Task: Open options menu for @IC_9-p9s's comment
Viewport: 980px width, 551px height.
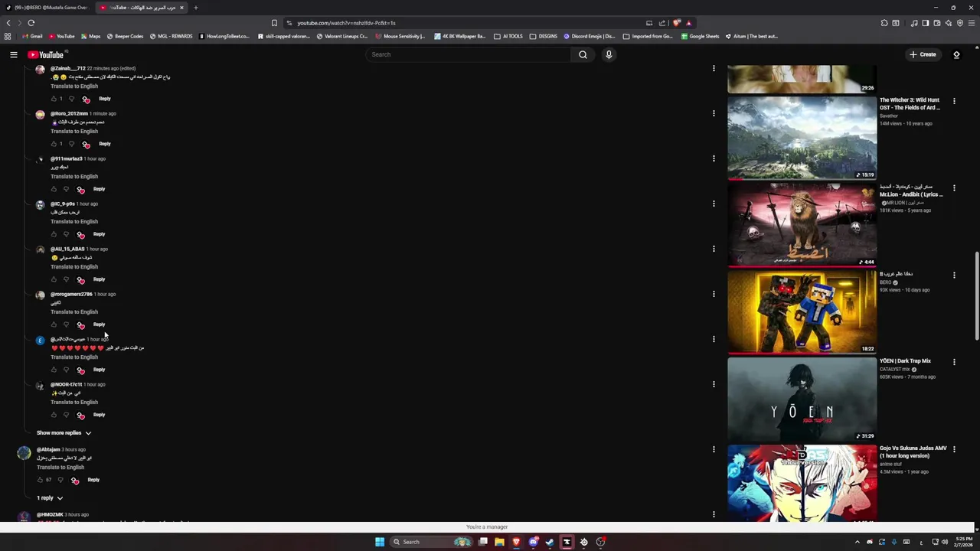Action: click(x=714, y=204)
